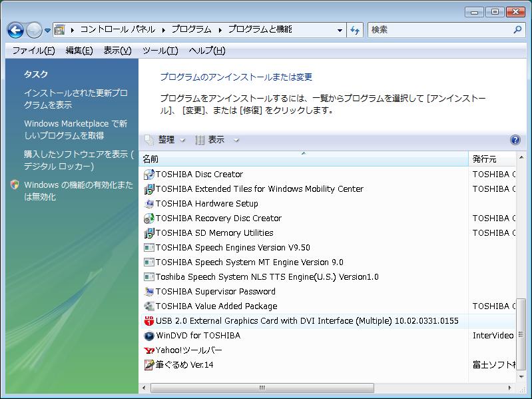Select TOSHIBA Recovery Disc Creator row text
The width and height of the screenshot is (532, 399).
point(218,218)
